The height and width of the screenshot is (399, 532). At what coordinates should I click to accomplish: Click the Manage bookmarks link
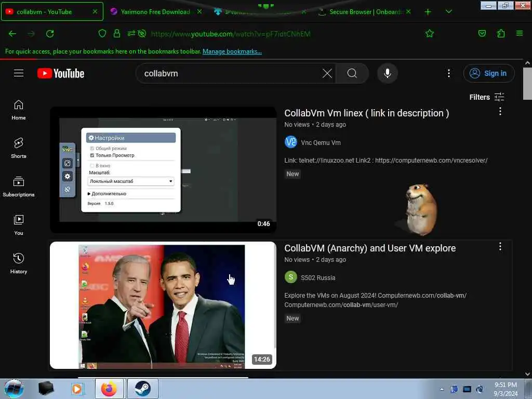pyautogui.click(x=232, y=51)
